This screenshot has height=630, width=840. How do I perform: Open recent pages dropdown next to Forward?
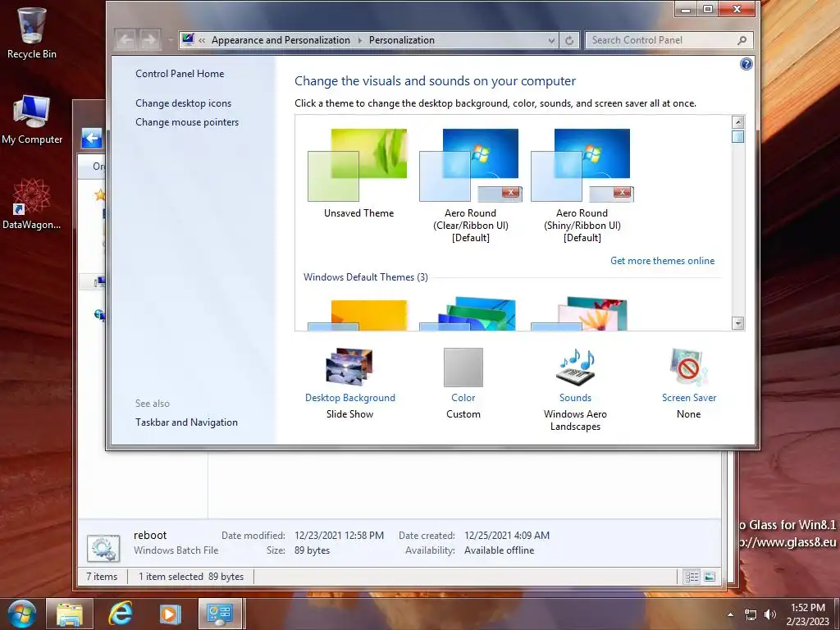171,40
